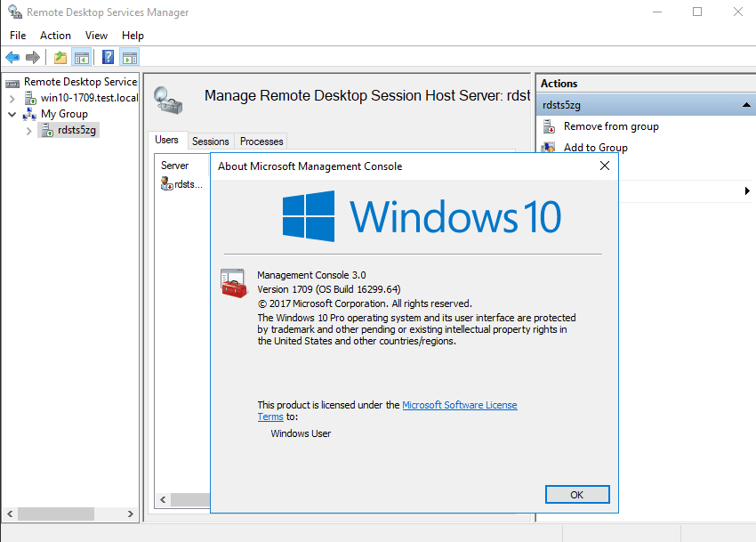Click the Server column header
The image size is (756, 542).
[182, 165]
